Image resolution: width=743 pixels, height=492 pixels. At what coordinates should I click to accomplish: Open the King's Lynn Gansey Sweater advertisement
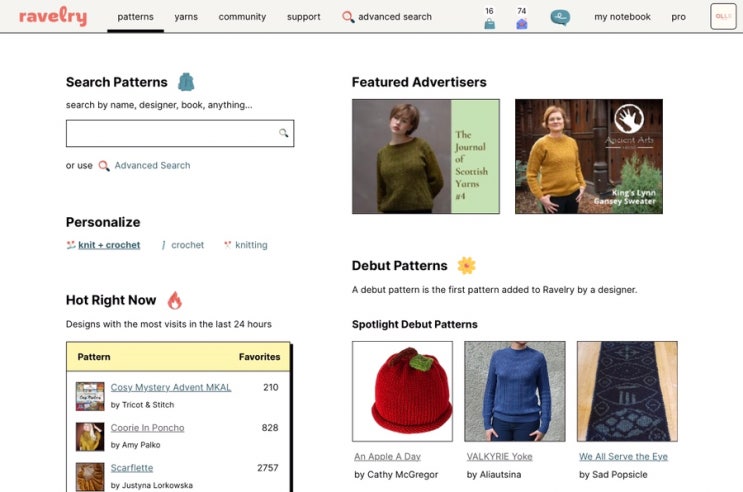click(x=589, y=156)
